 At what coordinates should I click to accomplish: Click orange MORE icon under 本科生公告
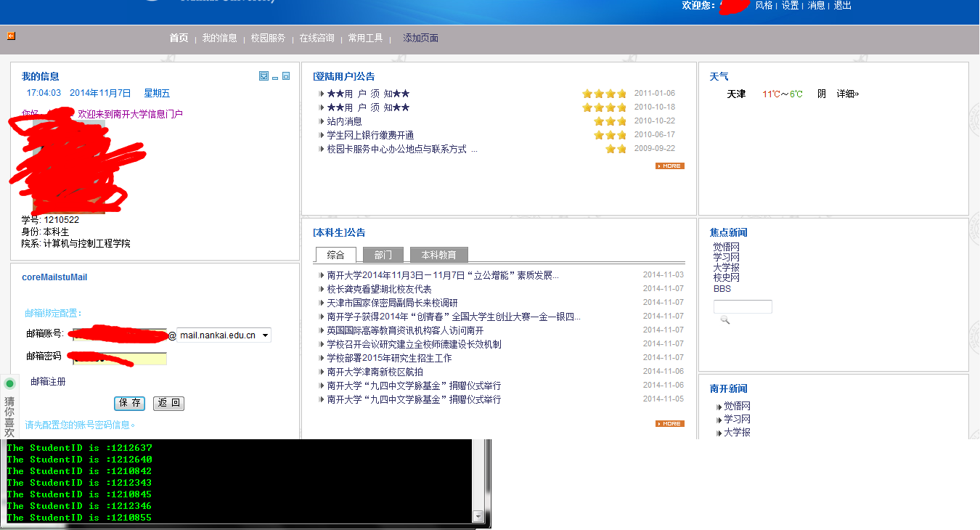pos(670,423)
